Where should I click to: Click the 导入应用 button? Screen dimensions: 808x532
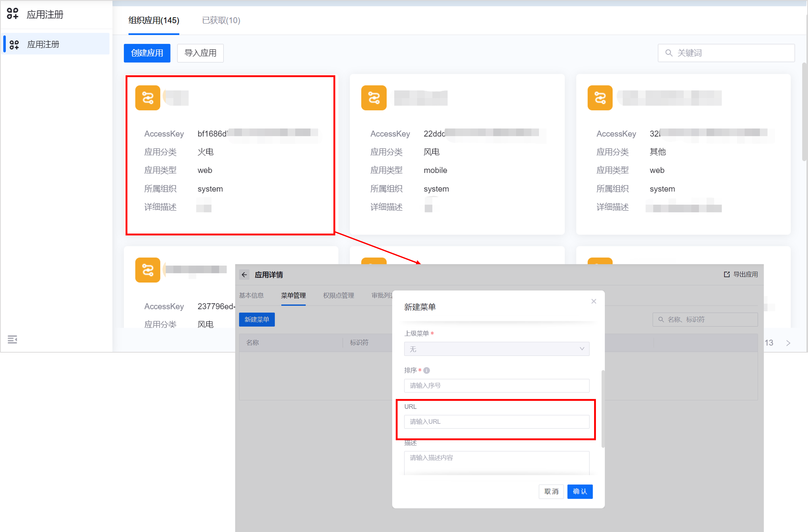pyautogui.click(x=200, y=53)
